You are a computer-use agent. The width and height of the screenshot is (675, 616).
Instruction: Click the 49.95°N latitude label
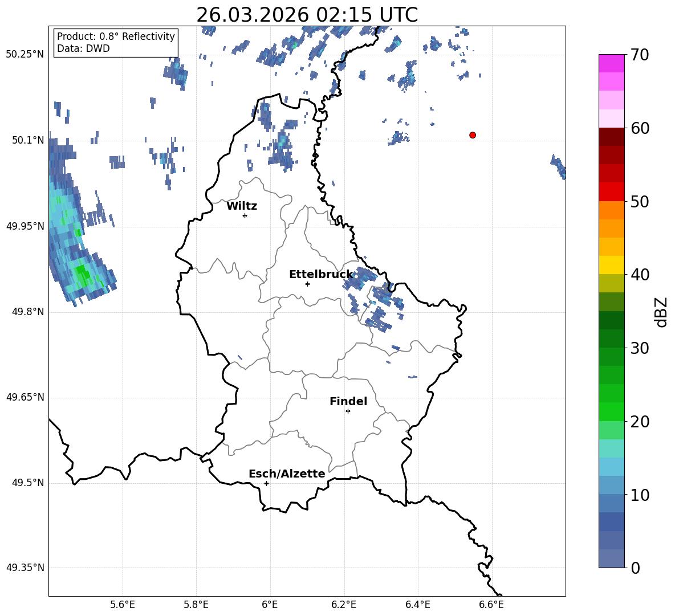(25, 226)
